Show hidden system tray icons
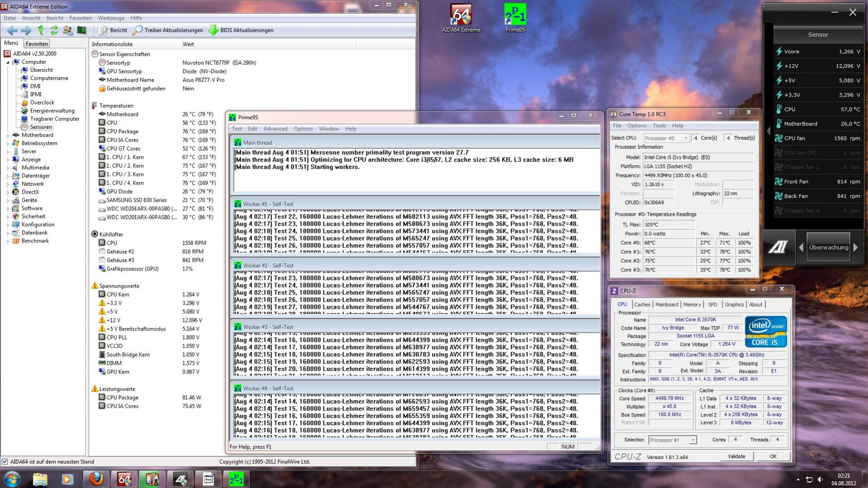868x488 pixels. pyautogui.click(x=798, y=479)
